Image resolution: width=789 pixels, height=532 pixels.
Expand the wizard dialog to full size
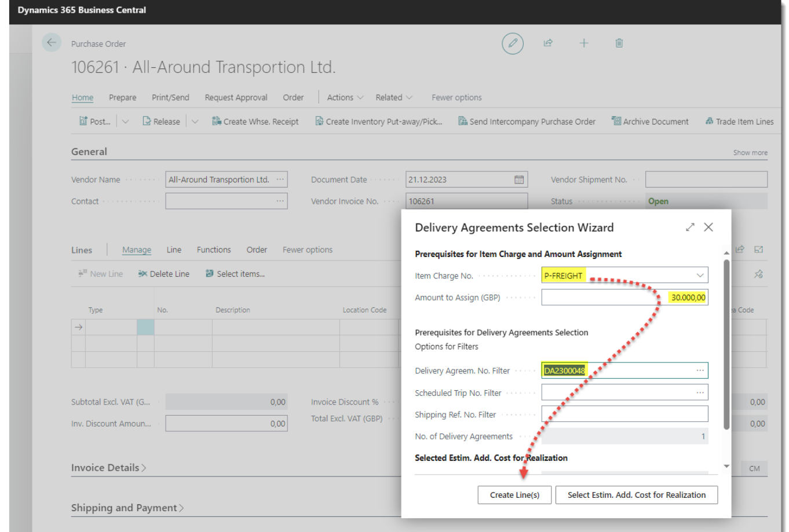tap(689, 228)
